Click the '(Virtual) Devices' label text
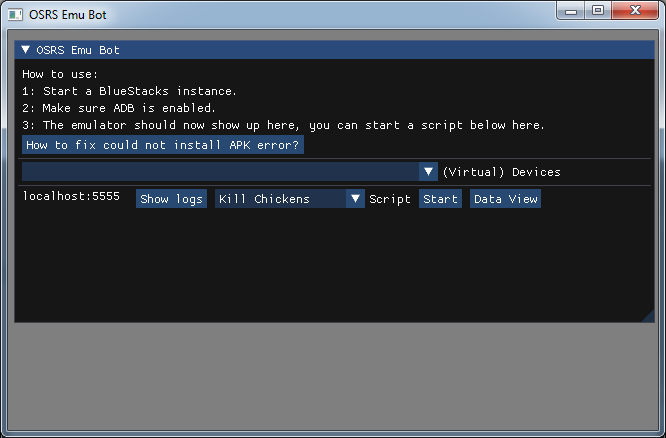The width and height of the screenshot is (666, 438). tap(502, 172)
